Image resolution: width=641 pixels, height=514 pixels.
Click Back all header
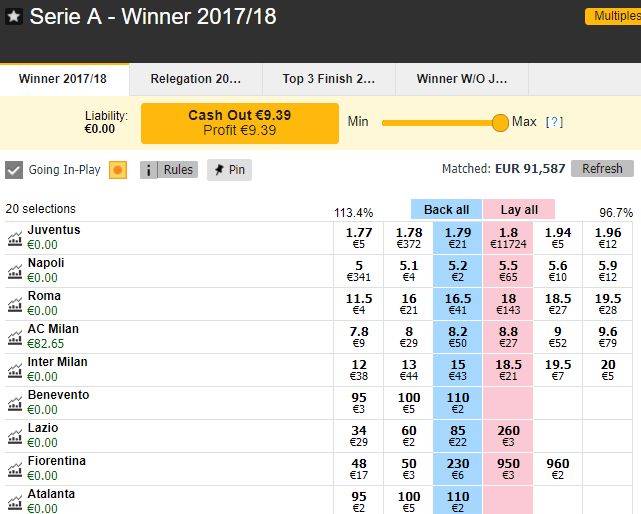(x=446, y=210)
